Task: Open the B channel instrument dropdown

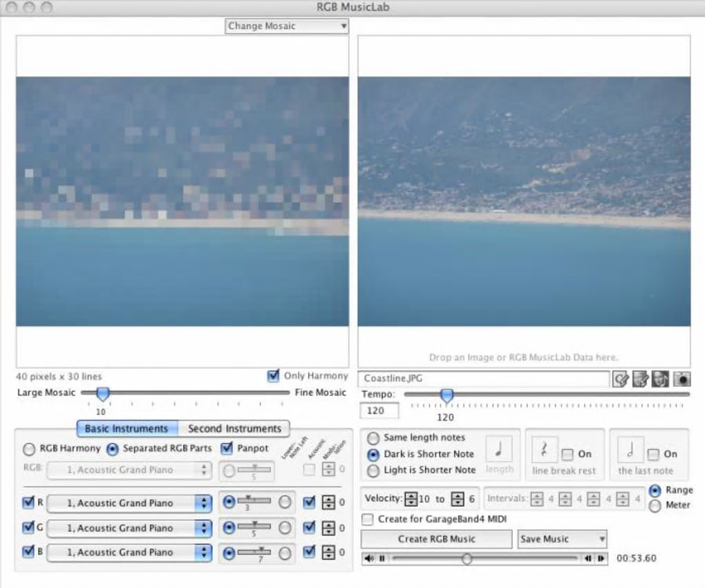Action: click(x=129, y=553)
